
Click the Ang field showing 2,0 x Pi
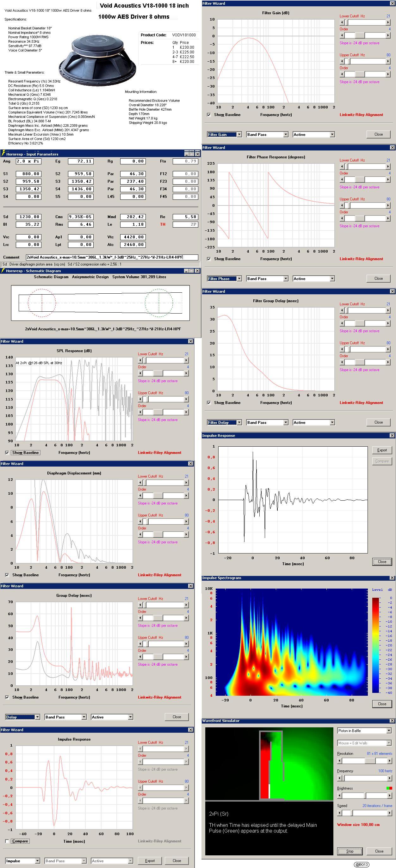[29, 162]
